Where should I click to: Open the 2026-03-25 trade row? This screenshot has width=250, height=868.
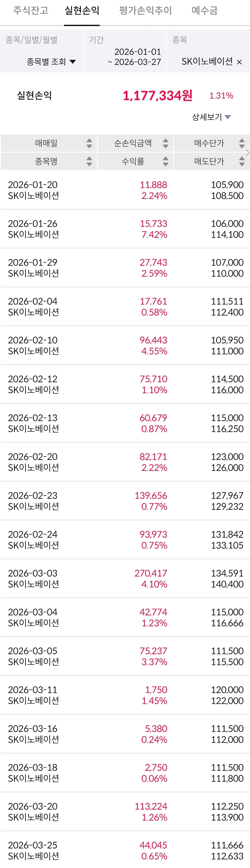point(125,850)
